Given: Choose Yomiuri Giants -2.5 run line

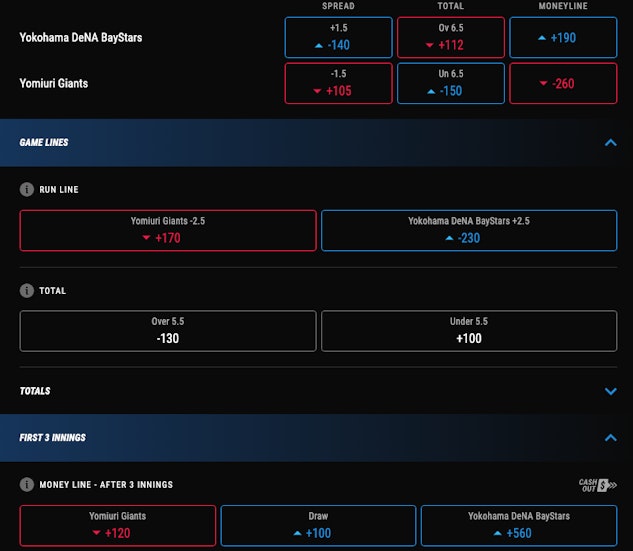Looking at the screenshot, I should coord(168,230).
